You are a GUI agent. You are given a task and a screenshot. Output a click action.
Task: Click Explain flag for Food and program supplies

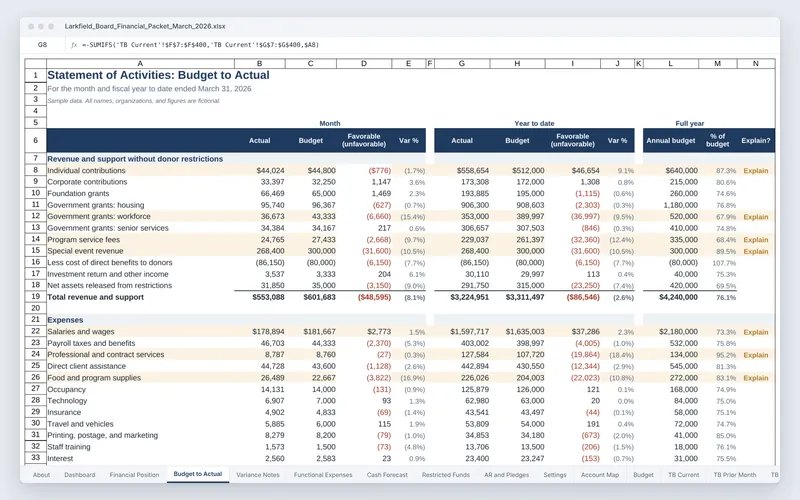coord(756,378)
